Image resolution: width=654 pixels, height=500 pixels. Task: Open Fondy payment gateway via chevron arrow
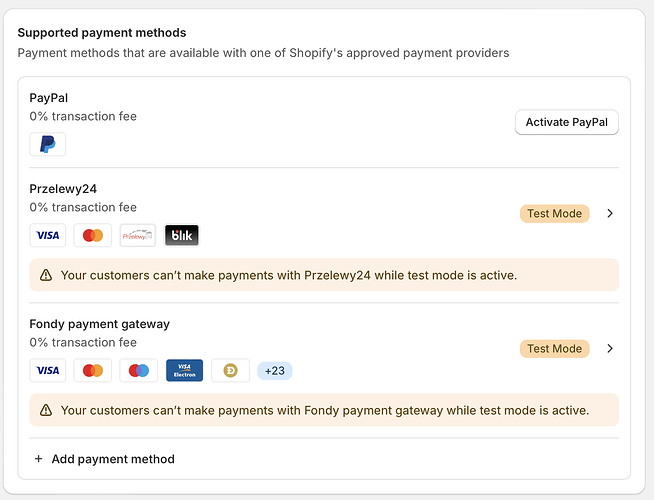click(611, 348)
